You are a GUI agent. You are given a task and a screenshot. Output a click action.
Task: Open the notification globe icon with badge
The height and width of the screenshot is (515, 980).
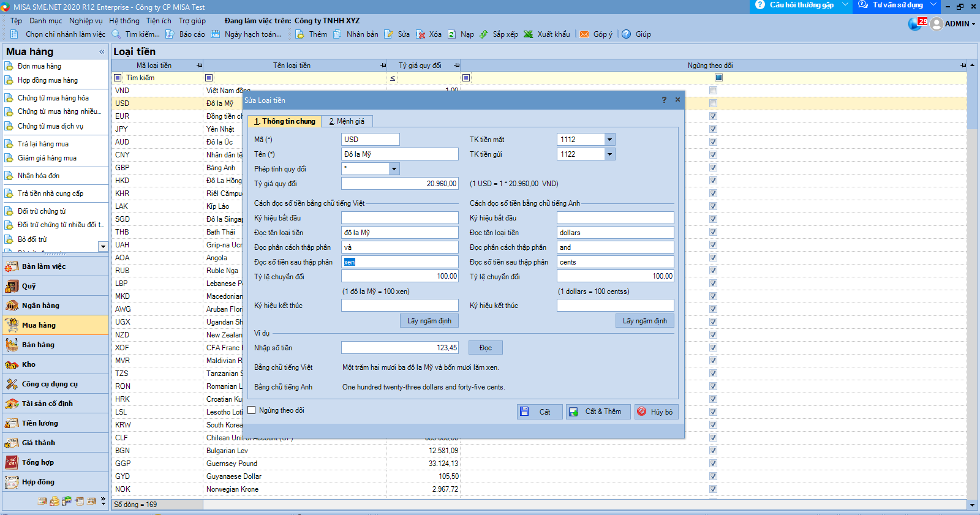coord(917,23)
